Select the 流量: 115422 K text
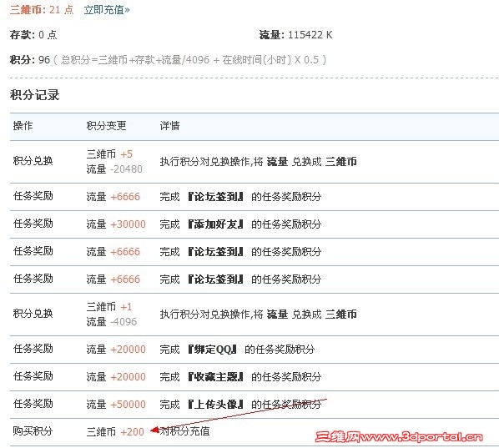Image resolution: width=499 pixels, height=448 pixels. 295,35
